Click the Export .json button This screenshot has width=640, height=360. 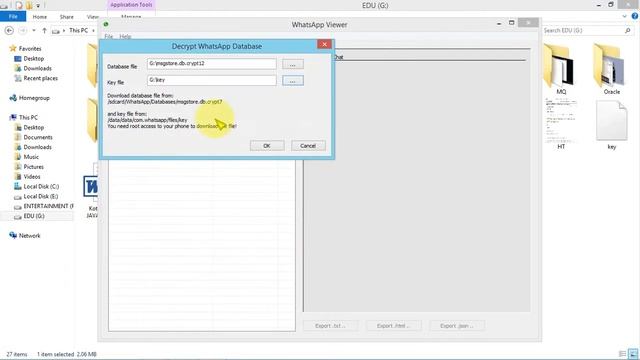pyautogui.click(x=457, y=326)
